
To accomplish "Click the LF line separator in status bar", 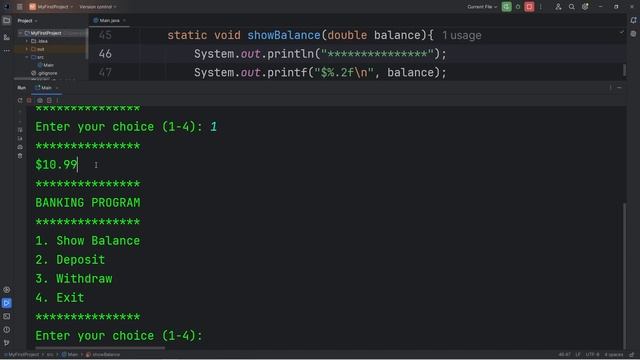I will (578, 355).
